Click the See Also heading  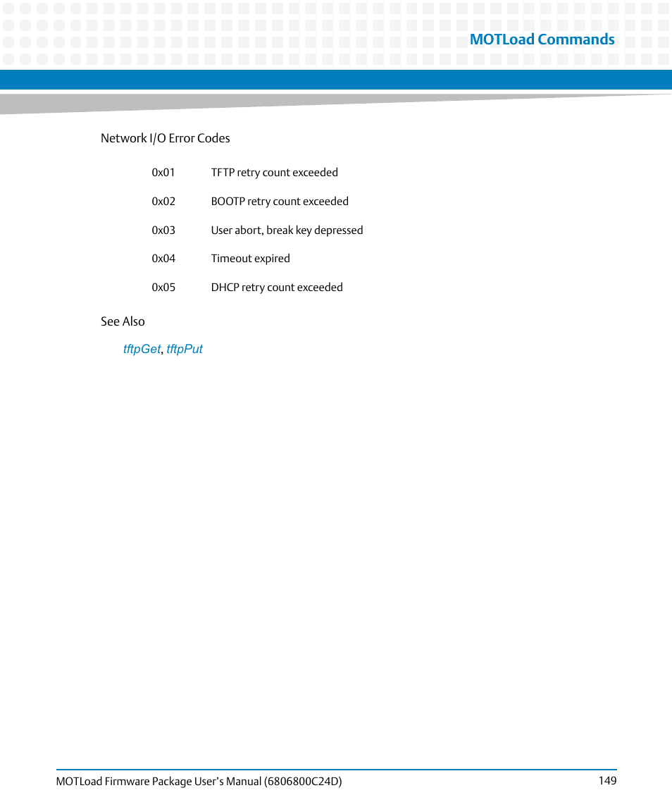(123, 321)
